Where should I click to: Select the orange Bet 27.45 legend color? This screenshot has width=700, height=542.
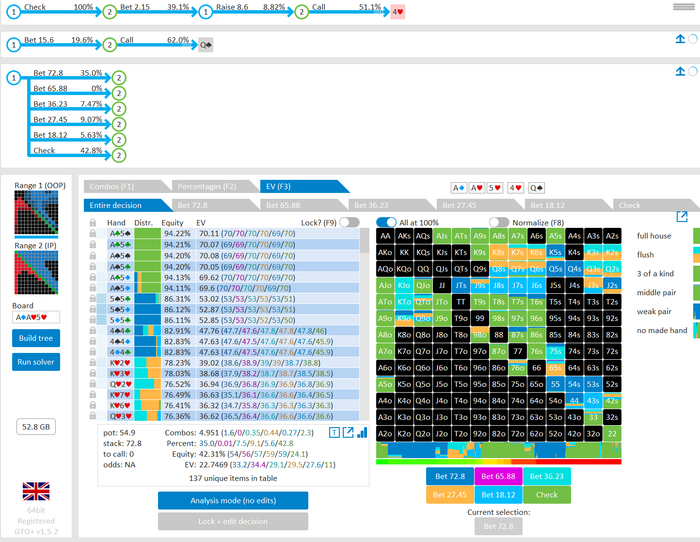[450, 495]
